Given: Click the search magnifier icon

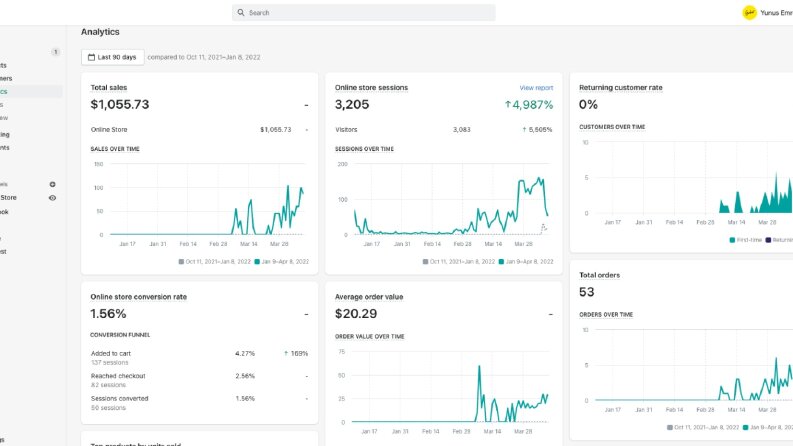Looking at the screenshot, I should (241, 13).
